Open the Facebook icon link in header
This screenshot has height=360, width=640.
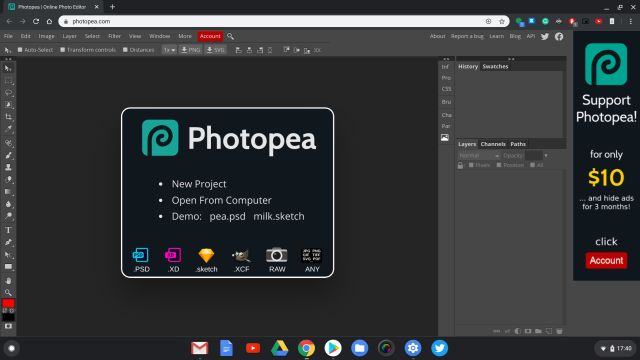[x=559, y=36]
